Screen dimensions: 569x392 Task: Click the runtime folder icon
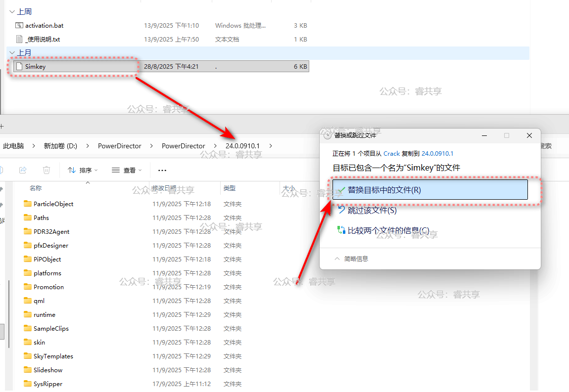pyautogui.click(x=28, y=314)
